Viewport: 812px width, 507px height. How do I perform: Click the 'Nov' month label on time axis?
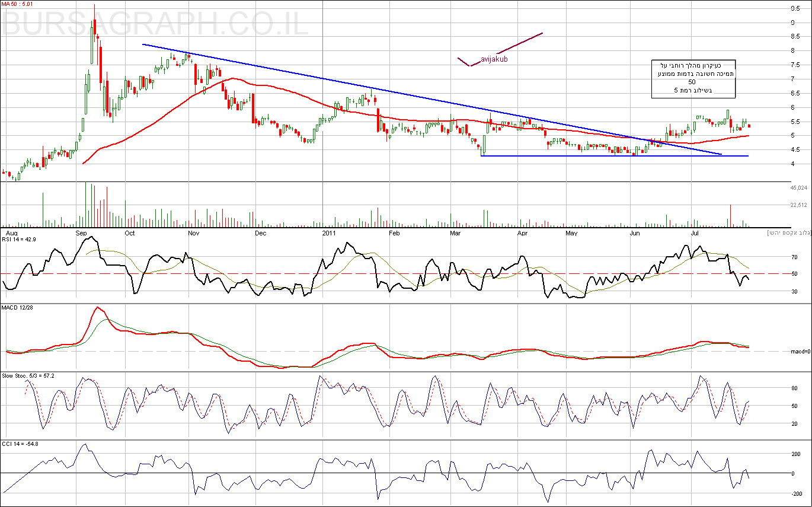tap(194, 234)
